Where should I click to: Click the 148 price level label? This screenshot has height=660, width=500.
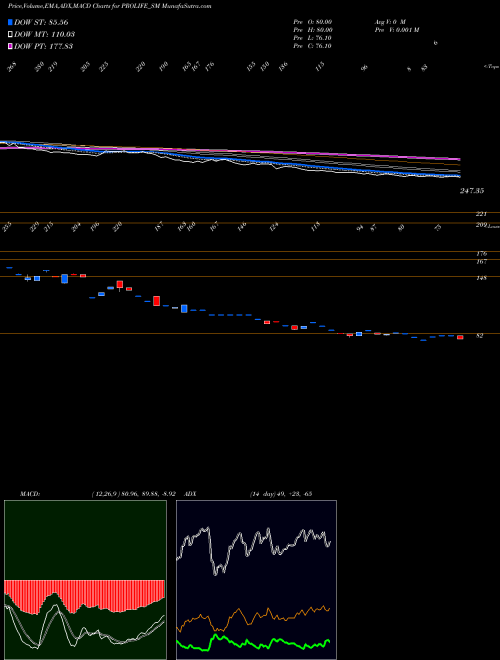coord(481,278)
